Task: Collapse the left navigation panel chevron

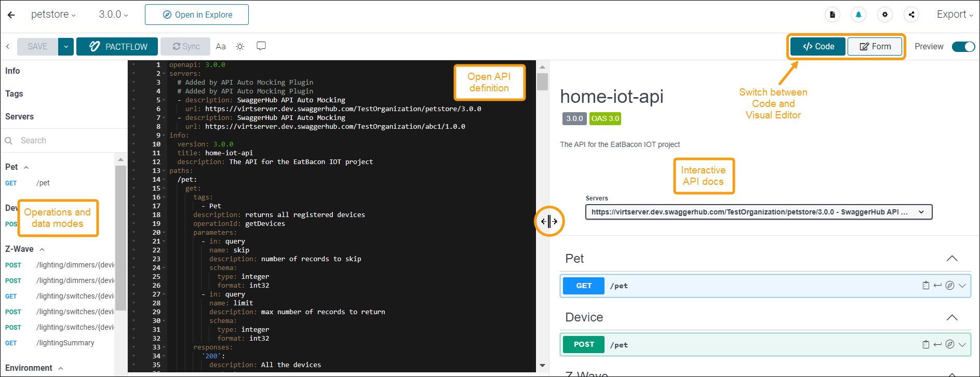Action: (8, 46)
